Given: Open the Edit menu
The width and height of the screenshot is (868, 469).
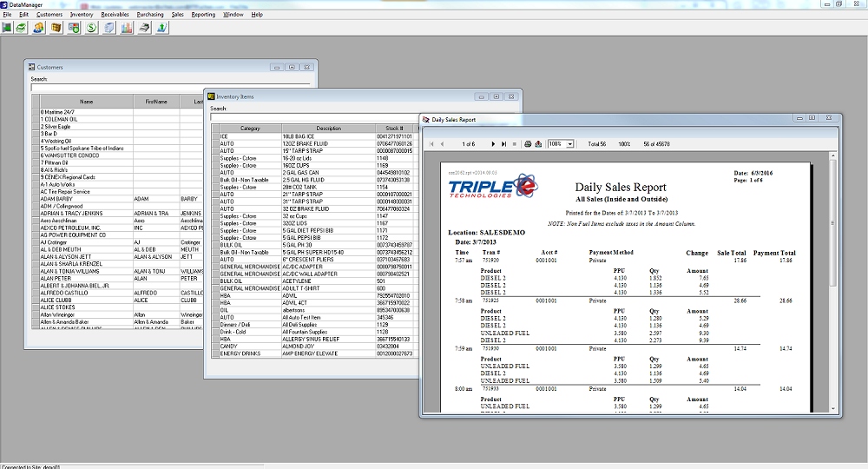Looking at the screenshot, I should point(23,15).
